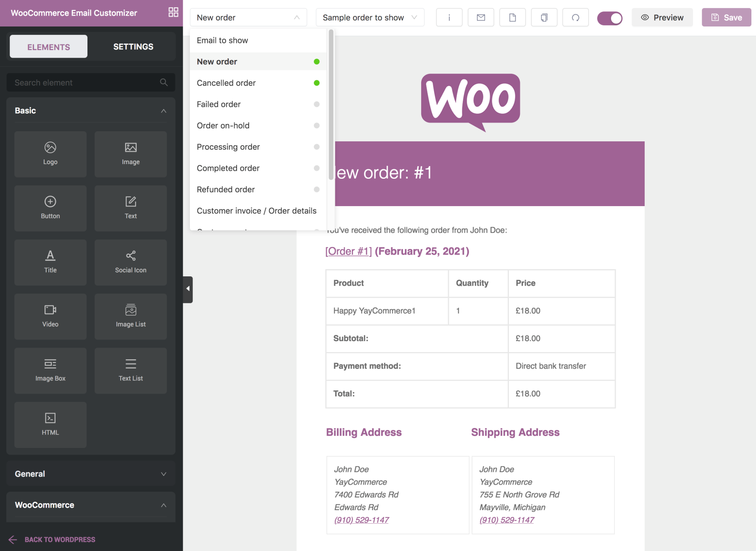
Task: Toggle the green status dot for New order
Action: click(316, 61)
